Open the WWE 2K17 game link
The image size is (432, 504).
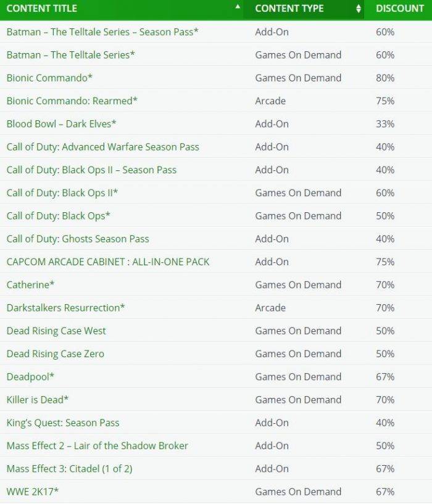point(33,492)
